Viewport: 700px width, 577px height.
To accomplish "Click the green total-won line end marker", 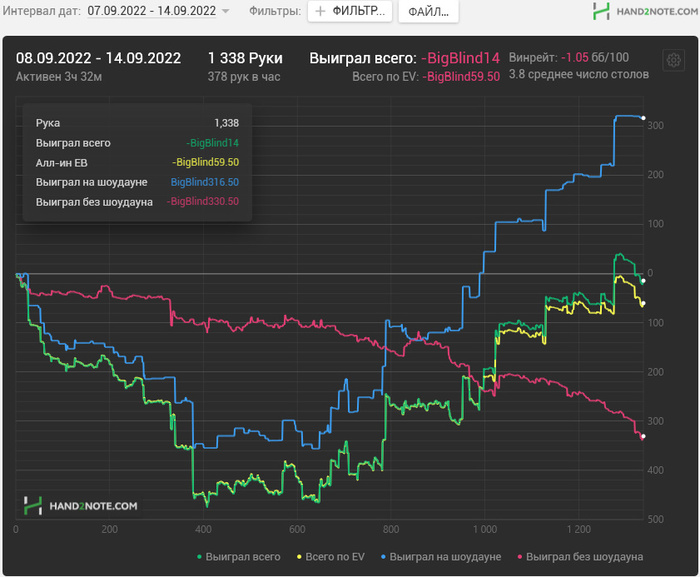I will coord(643,281).
